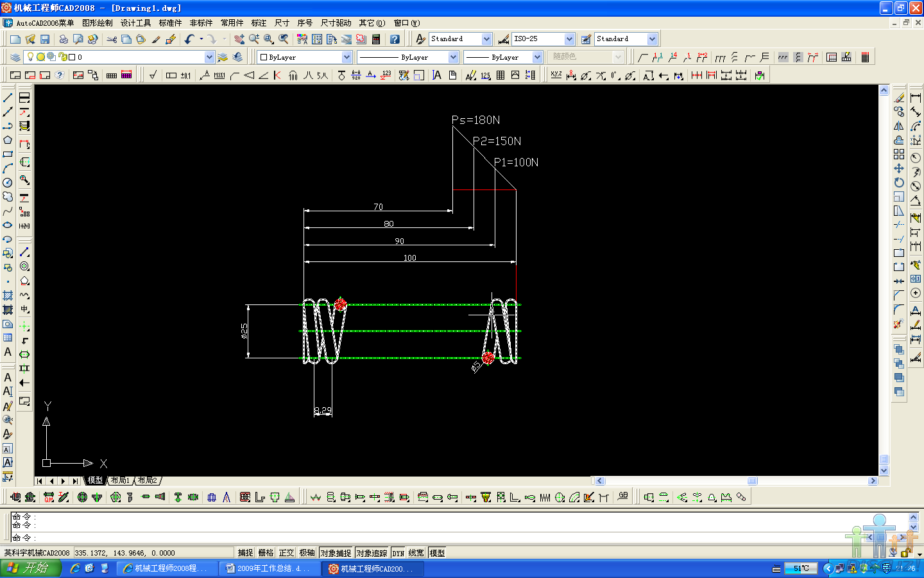Screen dimensions: 924x578
Task: Click the linear dimension tool in the right toolbar
Action: (x=916, y=98)
